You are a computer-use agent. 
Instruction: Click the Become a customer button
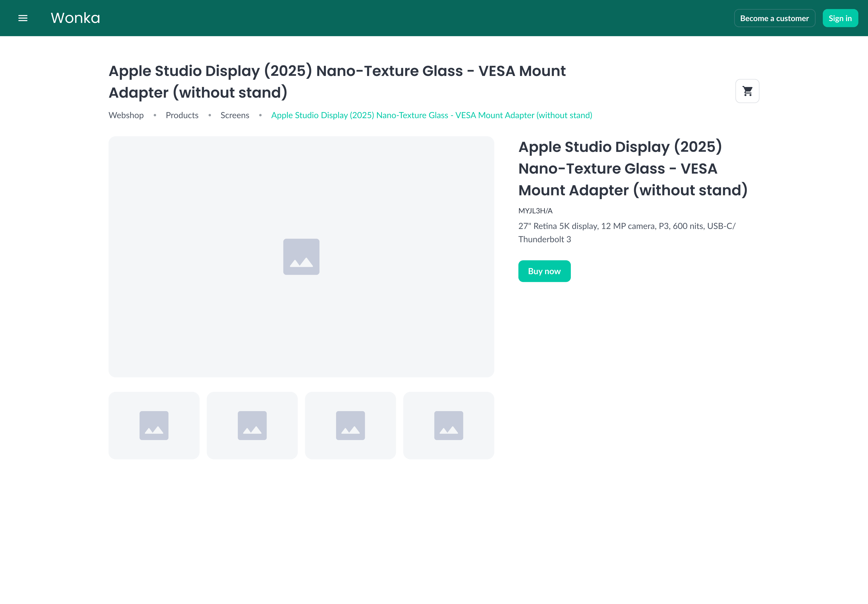(774, 18)
